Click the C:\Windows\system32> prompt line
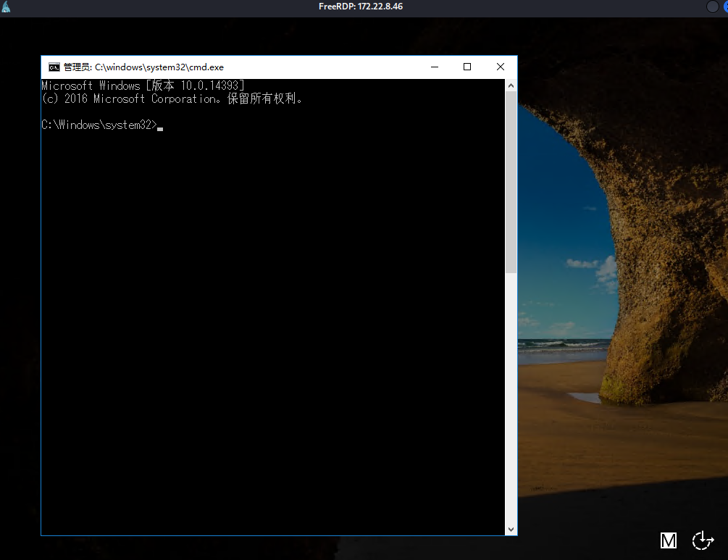 tap(102, 125)
